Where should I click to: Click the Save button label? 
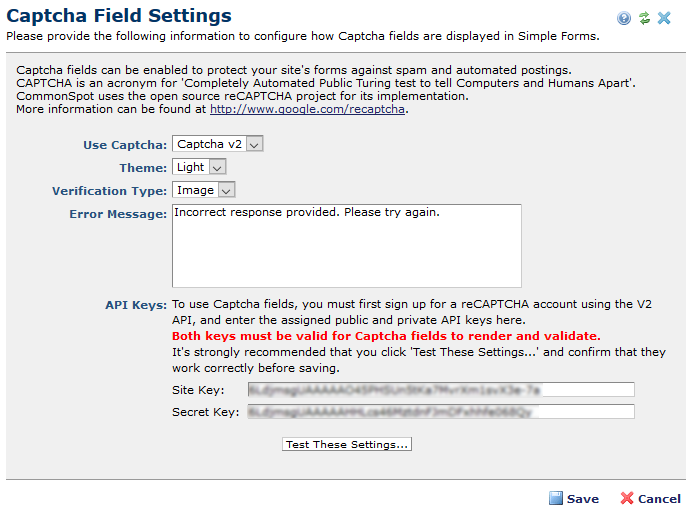click(583, 499)
